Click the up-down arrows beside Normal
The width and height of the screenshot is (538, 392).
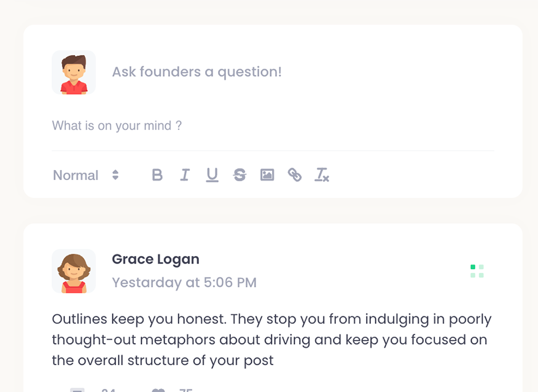click(x=115, y=175)
